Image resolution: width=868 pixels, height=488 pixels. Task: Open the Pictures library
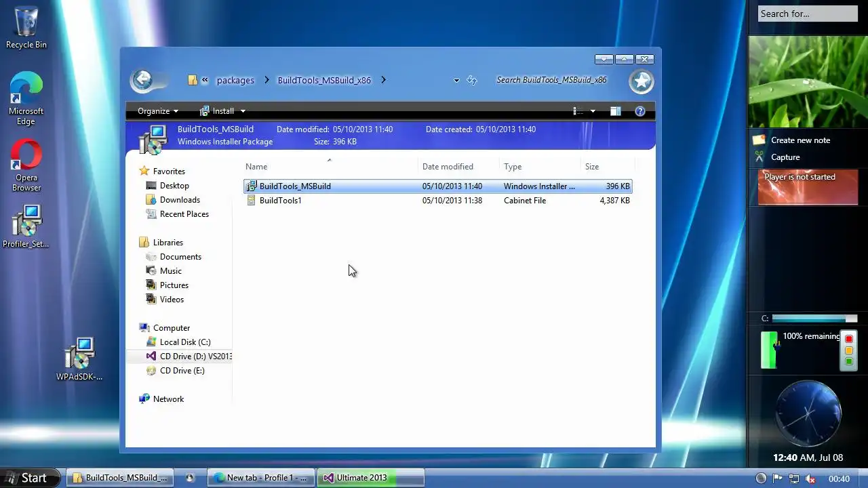tap(174, 285)
